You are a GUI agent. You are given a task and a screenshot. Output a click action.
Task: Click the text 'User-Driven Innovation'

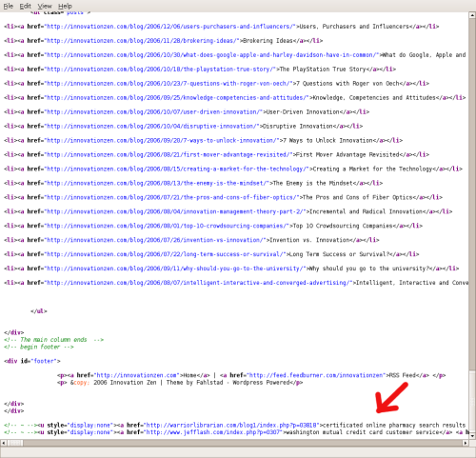303,112
